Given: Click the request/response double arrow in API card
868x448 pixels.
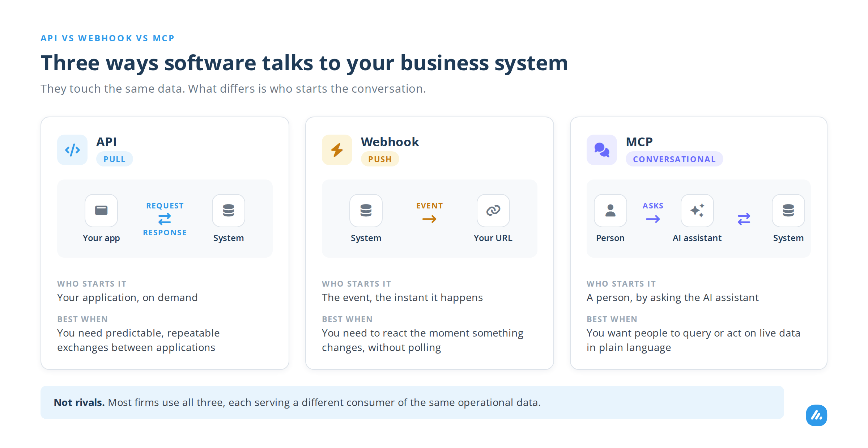Looking at the screenshot, I should [x=165, y=219].
